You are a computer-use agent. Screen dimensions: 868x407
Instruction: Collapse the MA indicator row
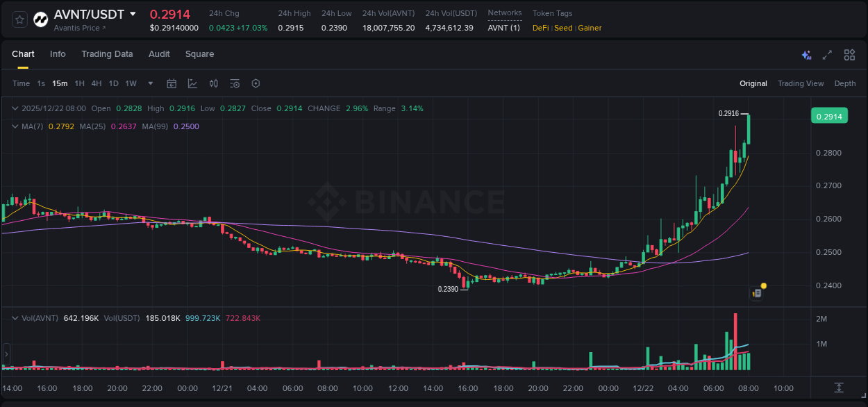14,126
